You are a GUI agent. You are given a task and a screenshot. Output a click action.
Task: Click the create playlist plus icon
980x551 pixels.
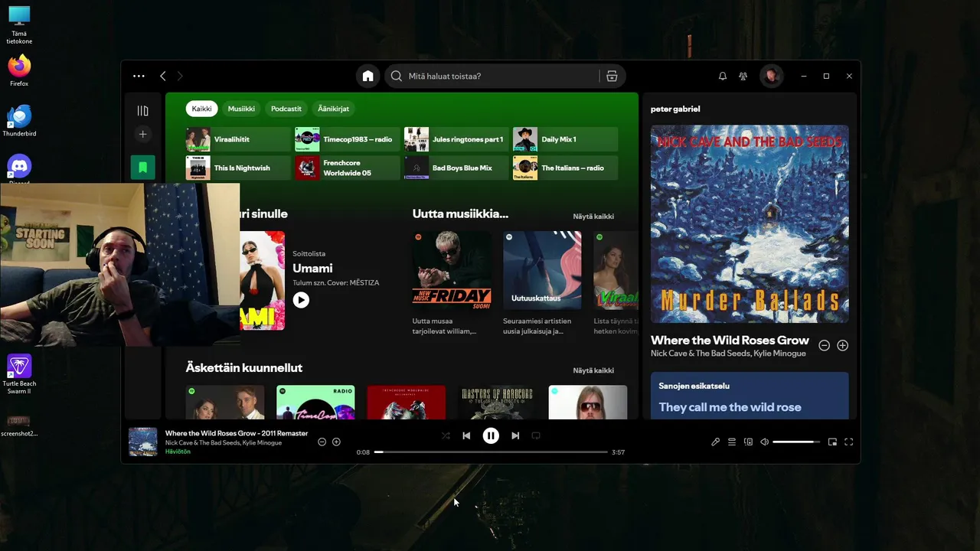coord(142,134)
